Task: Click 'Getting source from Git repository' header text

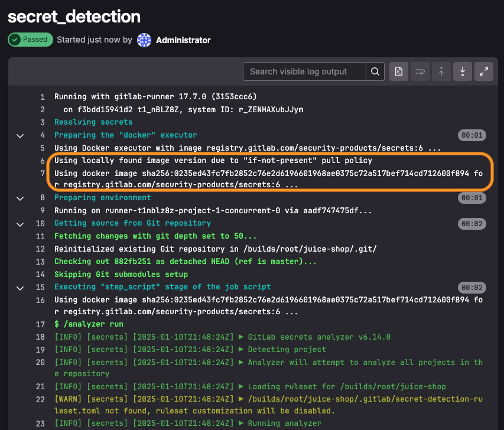Action: [132, 223]
